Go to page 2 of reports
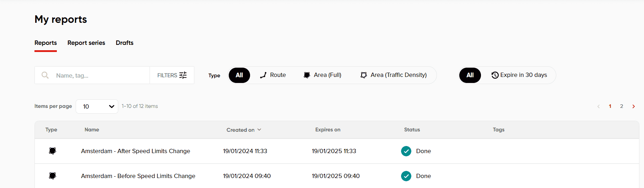This screenshot has height=188, width=644. 622,106
